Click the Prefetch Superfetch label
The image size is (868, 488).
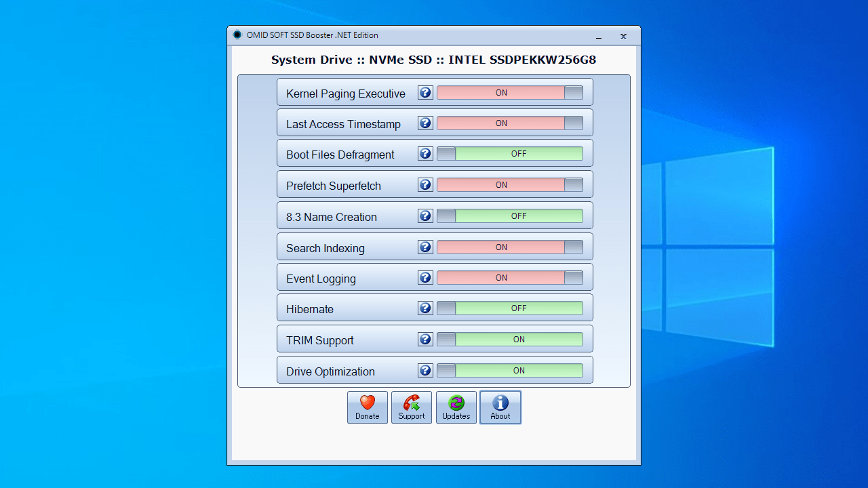(334, 186)
